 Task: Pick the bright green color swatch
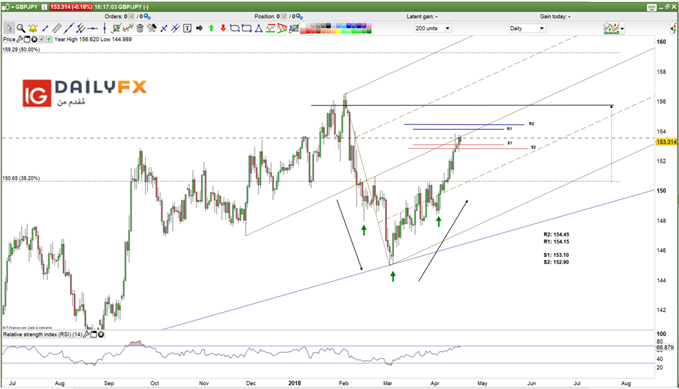coord(354,31)
